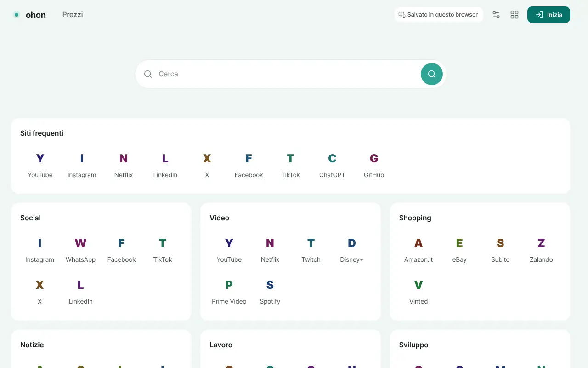Open ChatGPT shortcut
Image resolution: width=588 pixels, height=368 pixels.
pyautogui.click(x=332, y=166)
